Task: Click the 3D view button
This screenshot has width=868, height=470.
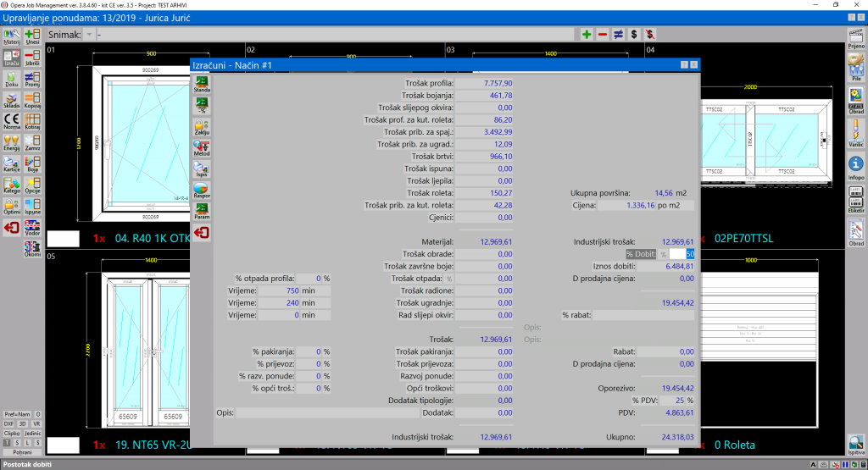Action: click(x=24, y=423)
